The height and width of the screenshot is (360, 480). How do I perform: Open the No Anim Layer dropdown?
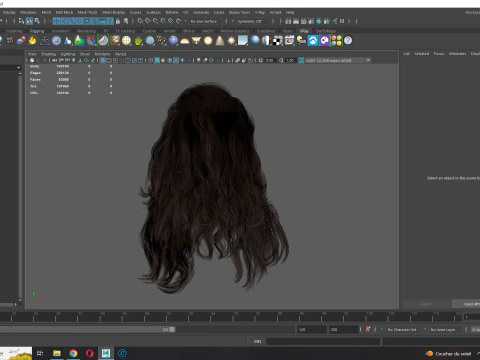click(444, 329)
